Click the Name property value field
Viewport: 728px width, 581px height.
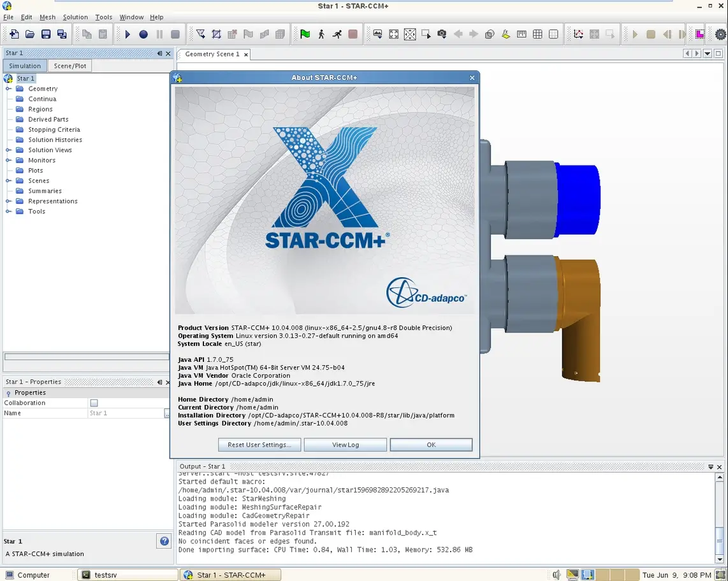pos(126,413)
